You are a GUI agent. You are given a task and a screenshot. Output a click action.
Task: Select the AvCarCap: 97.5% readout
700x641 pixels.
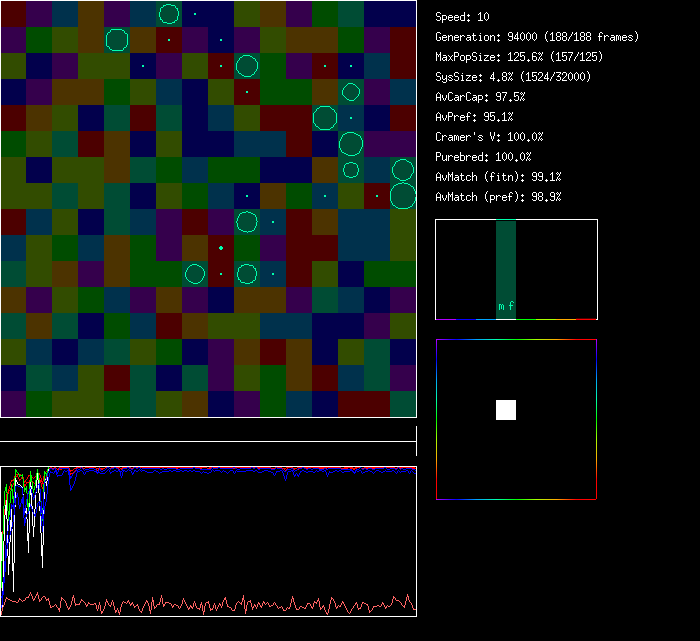click(x=481, y=97)
